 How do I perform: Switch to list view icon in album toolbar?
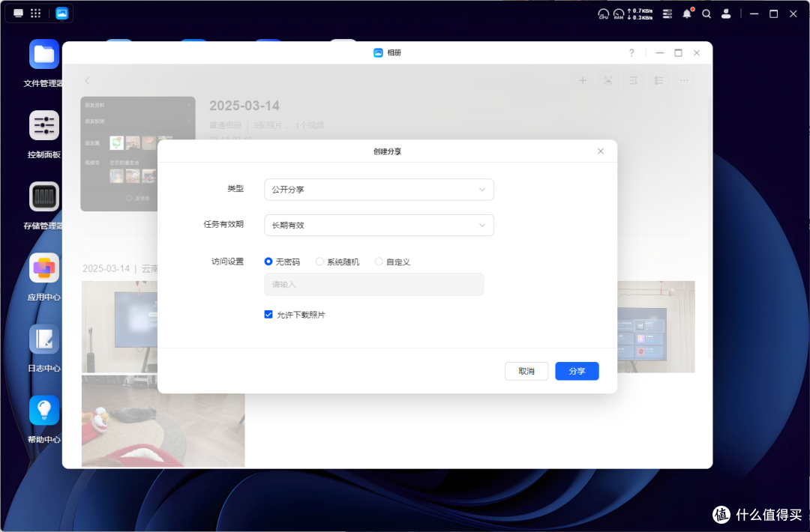click(x=658, y=80)
